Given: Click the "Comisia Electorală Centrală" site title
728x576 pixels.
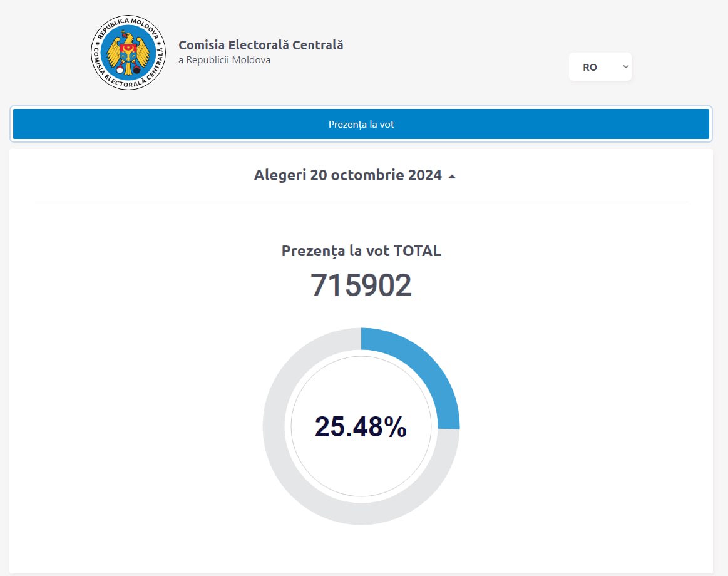Looking at the screenshot, I should [x=260, y=45].
